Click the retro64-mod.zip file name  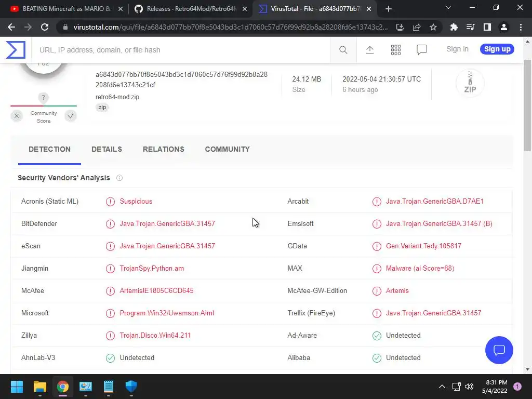pos(117,97)
